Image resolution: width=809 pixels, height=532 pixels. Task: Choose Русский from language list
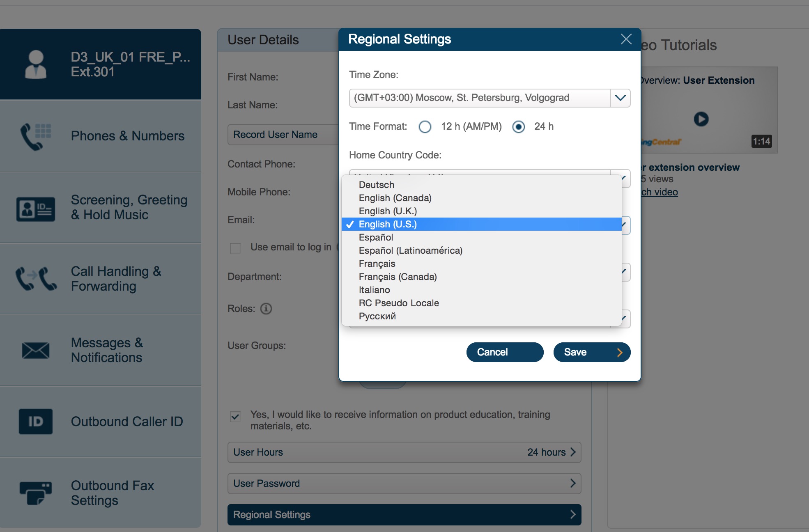tap(482, 316)
